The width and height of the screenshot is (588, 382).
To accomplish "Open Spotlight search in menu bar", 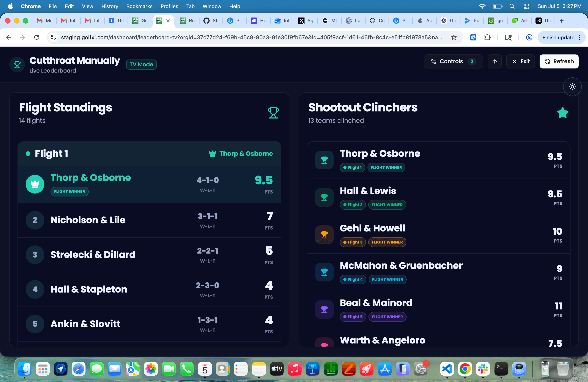I will coord(512,6).
